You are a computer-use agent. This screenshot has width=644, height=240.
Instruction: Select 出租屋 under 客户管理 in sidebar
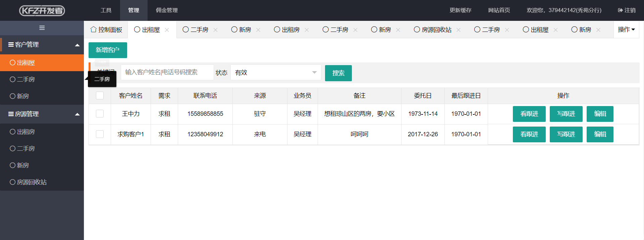tap(42, 63)
